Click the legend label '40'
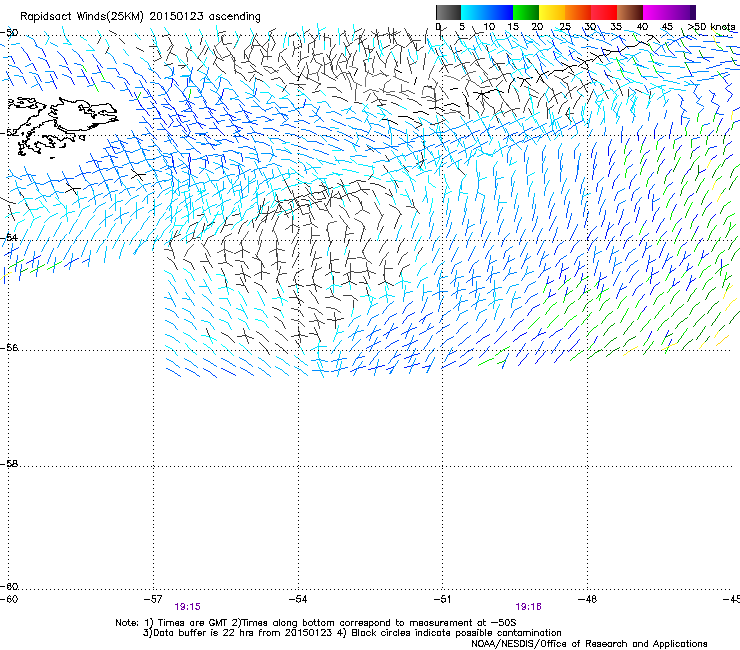Image resolution: width=740 pixels, height=650 pixels. (642, 27)
